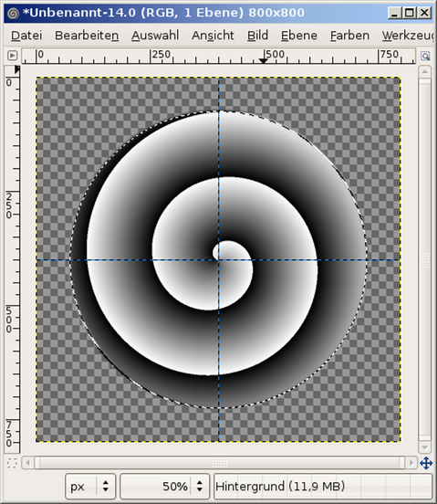
Task: Minimize the Unbenannt-14.0 window
Action: [395, 13]
